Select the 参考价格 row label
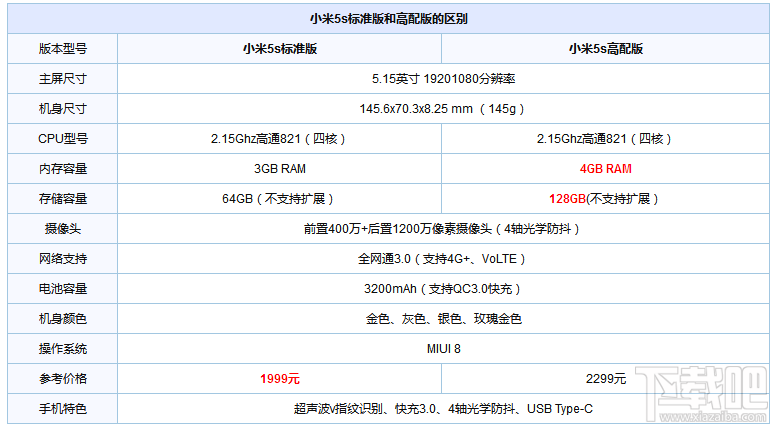Screen dimensions: 775x427 63,379
